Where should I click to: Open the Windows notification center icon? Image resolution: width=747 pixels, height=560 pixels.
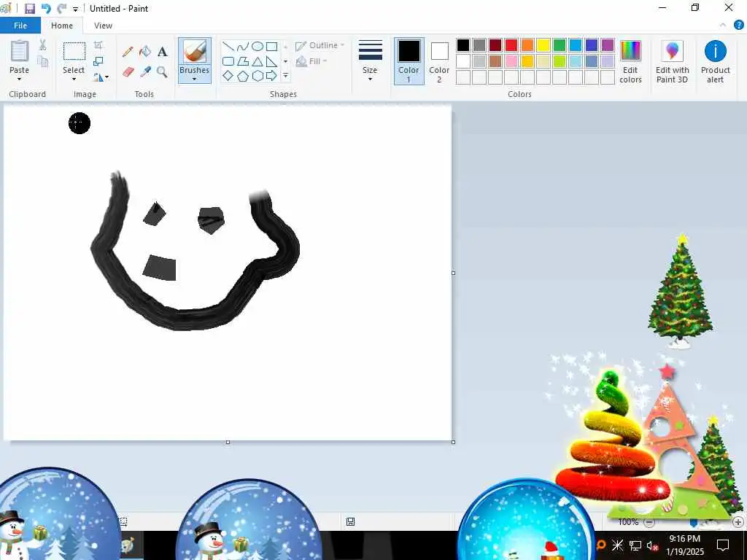723,545
